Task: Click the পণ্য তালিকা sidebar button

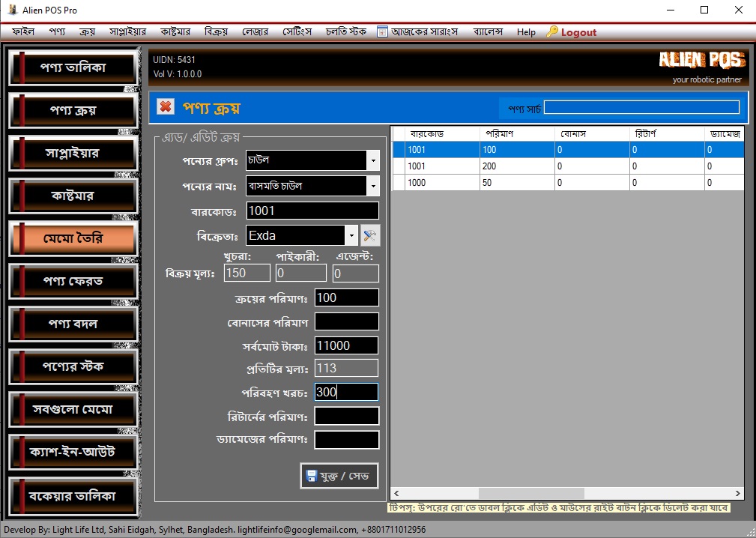Action: tap(73, 67)
